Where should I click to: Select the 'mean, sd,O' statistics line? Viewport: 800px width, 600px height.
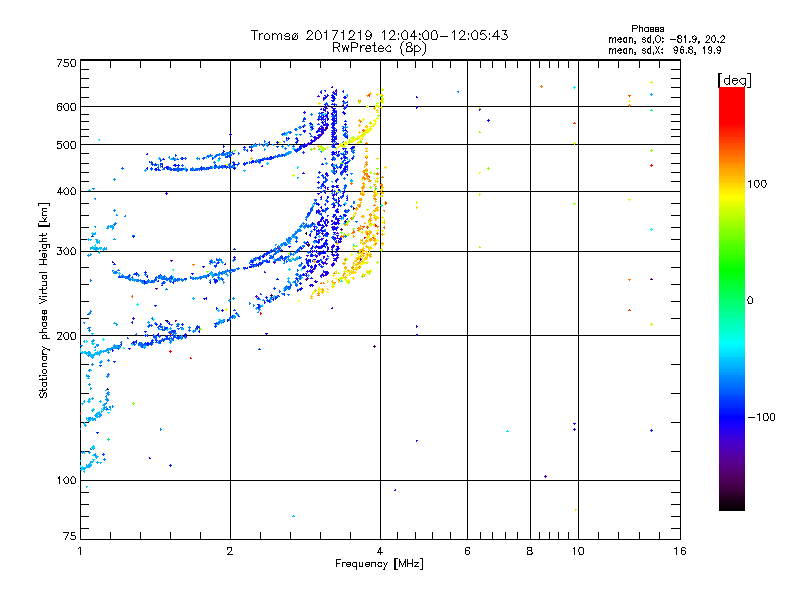(666, 39)
